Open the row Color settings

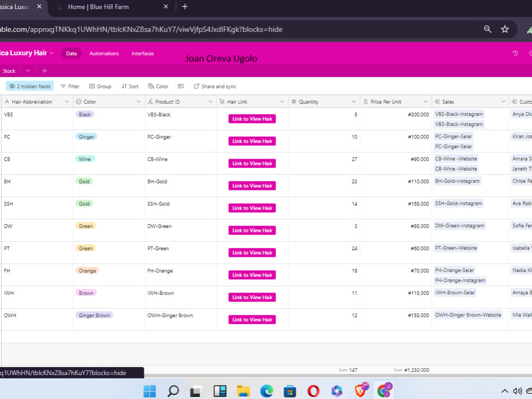(x=158, y=87)
